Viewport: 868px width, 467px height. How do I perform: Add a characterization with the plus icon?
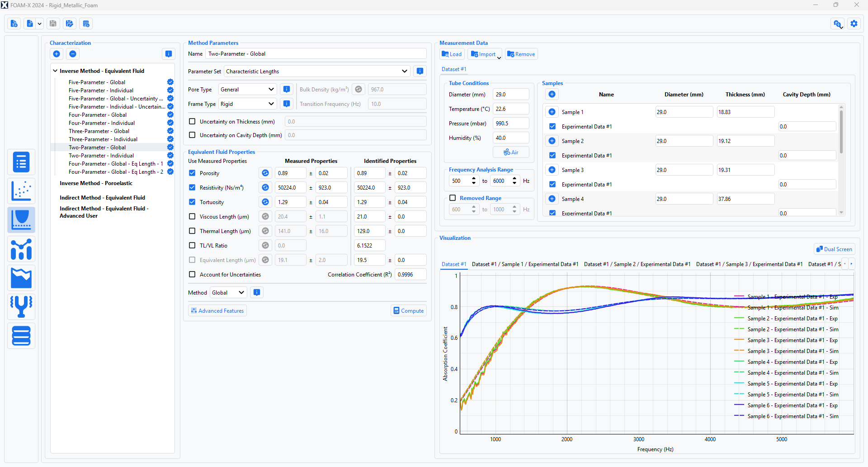pos(57,54)
